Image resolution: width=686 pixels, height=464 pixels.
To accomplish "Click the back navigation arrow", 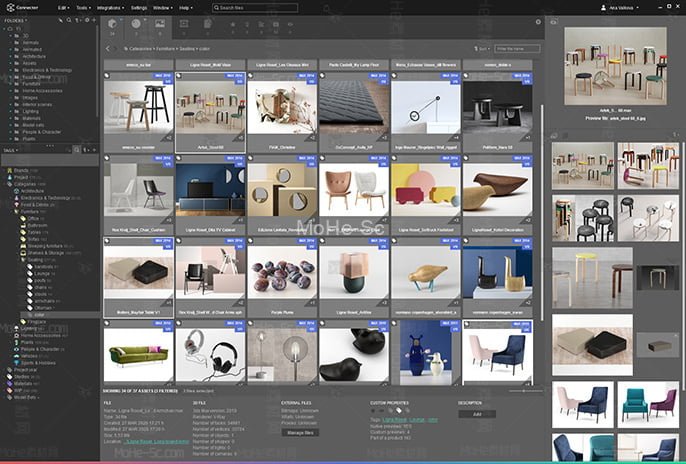I will click(108, 48).
